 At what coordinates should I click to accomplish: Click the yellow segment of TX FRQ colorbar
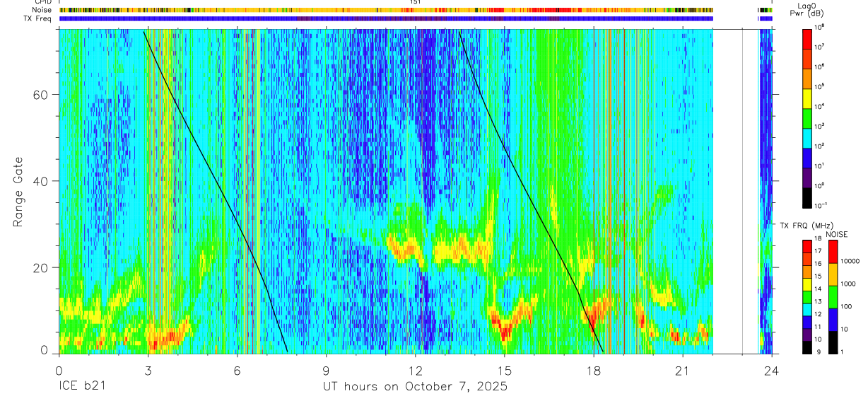[807, 284]
